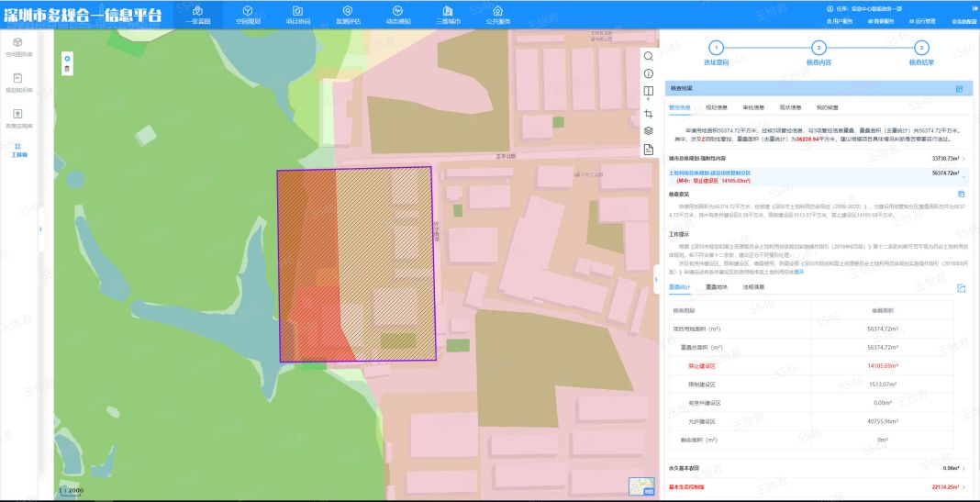Collapse the 土地利用总体规划 row chevron

(963, 177)
